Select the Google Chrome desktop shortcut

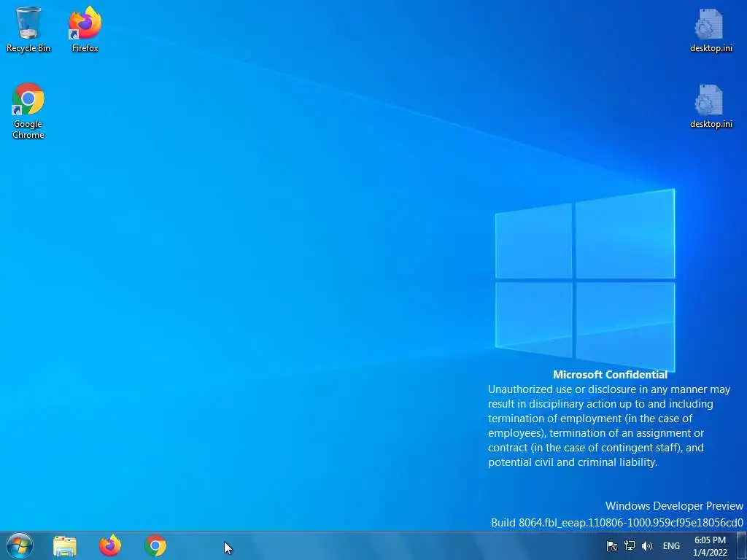click(x=28, y=111)
